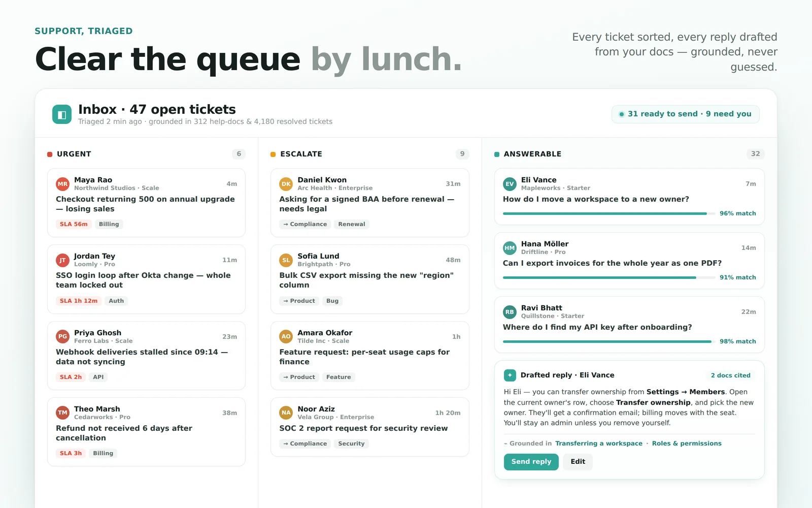Edit the drafted reply

(578, 462)
